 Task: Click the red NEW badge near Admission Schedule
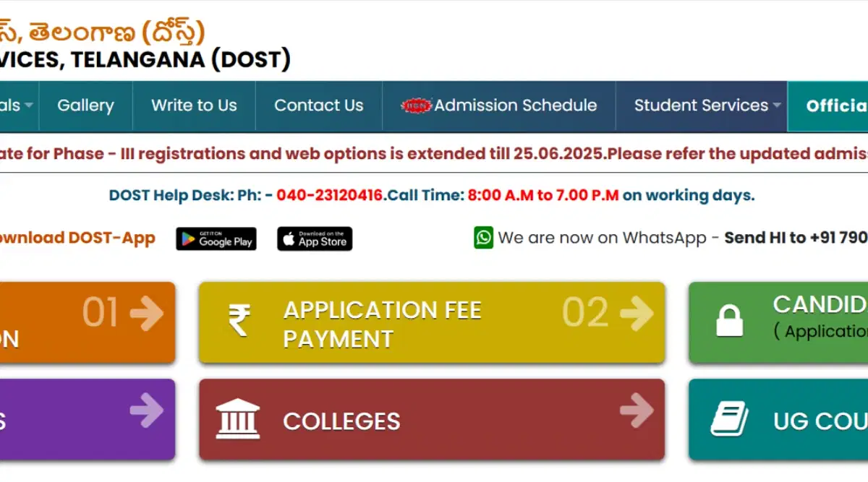pyautogui.click(x=417, y=106)
